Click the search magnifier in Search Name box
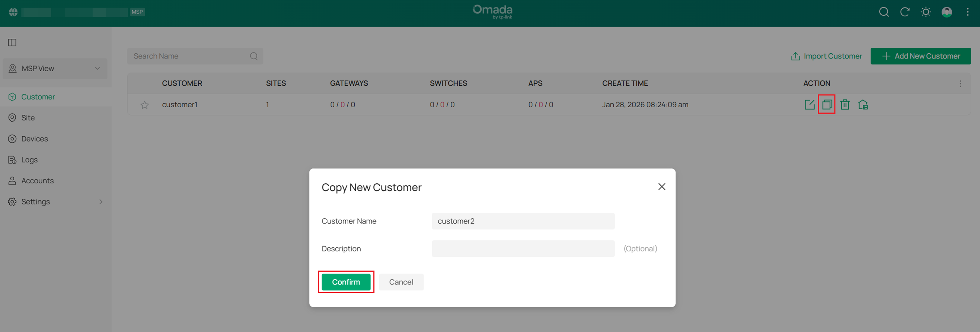Screen dimensions: 980x332 click(254, 56)
